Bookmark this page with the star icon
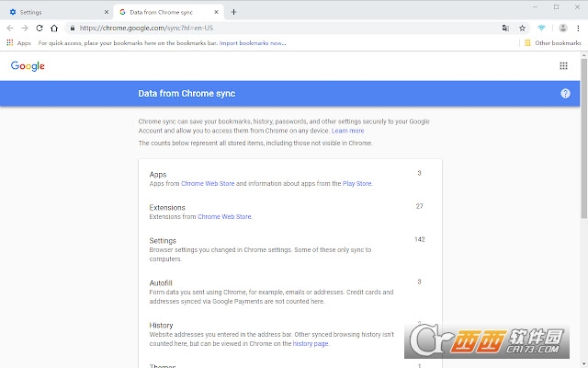The width and height of the screenshot is (588, 368). click(x=522, y=29)
